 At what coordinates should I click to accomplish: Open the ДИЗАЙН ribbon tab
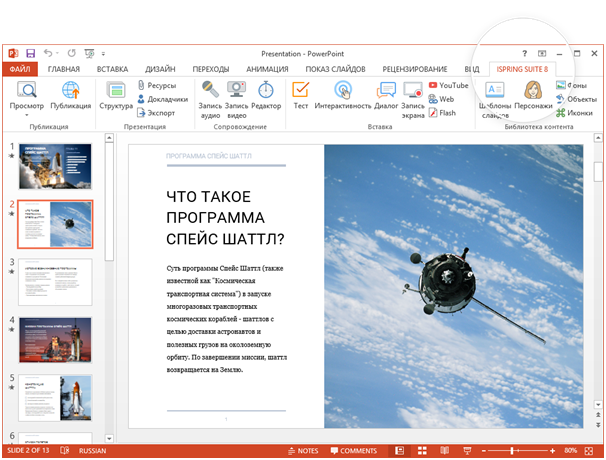pyautogui.click(x=160, y=69)
